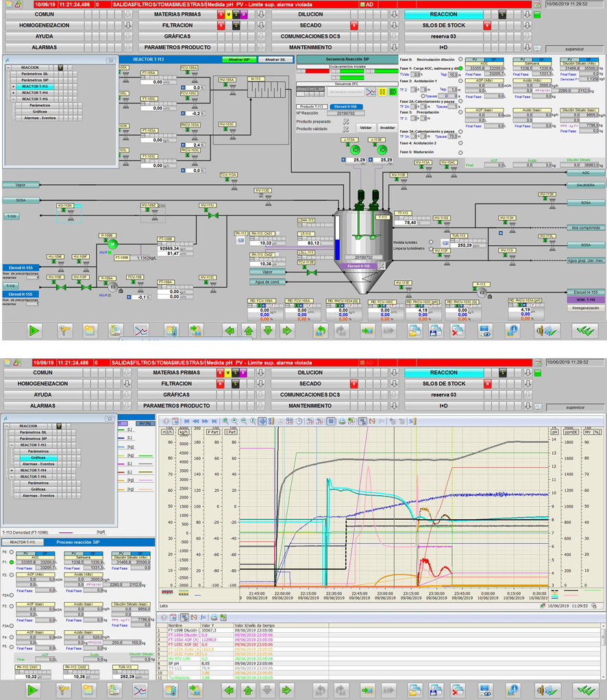Select Fase 2 Acidulación 1 radio button

[x=460, y=81]
